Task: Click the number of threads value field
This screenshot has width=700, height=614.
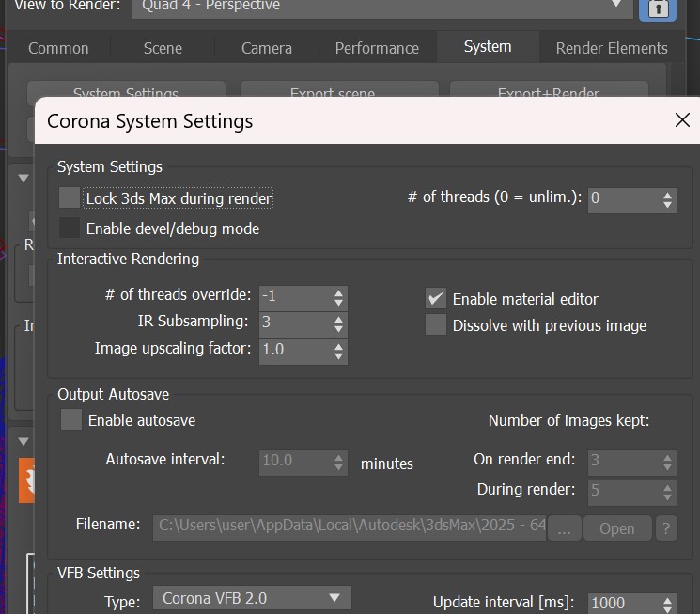Action: coord(625,200)
